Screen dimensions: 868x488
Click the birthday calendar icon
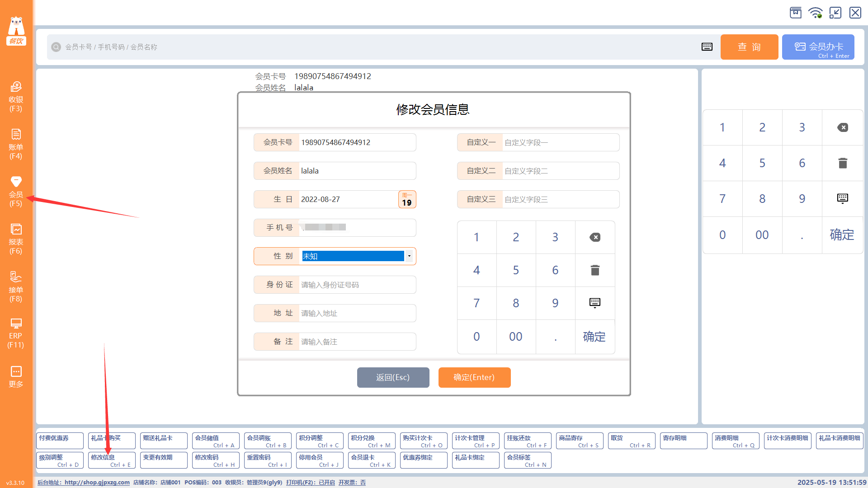click(x=407, y=199)
